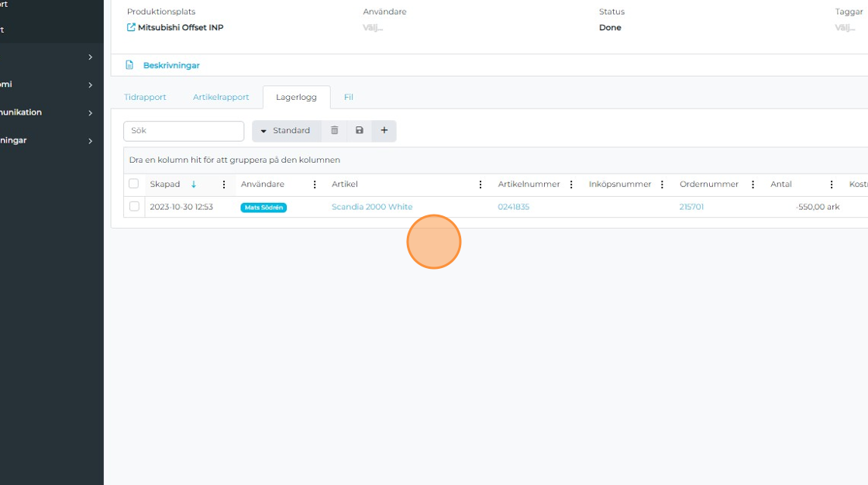Screen dimensions: 868x485
Task: Check the row dated 2023-10-30 12:53
Action: (134, 207)
